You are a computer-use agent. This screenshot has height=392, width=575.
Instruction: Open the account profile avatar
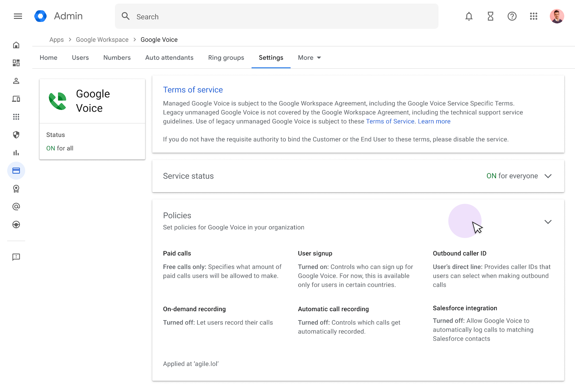click(x=557, y=16)
